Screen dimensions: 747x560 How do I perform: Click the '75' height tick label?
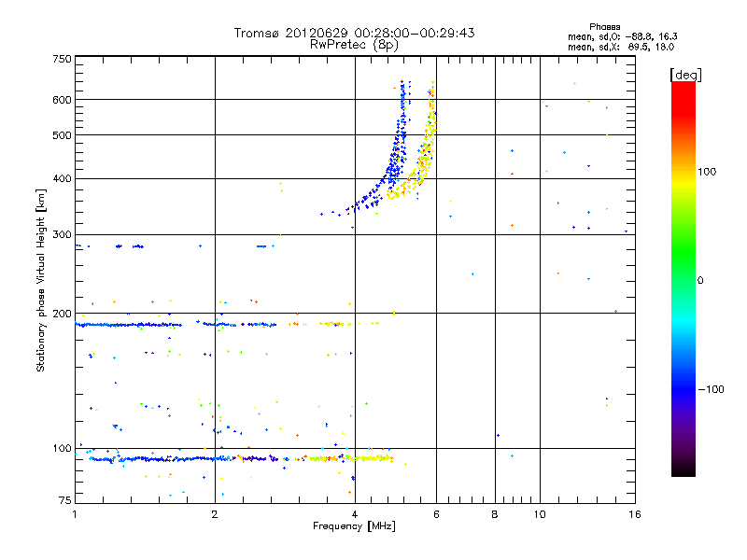coord(65,500)
